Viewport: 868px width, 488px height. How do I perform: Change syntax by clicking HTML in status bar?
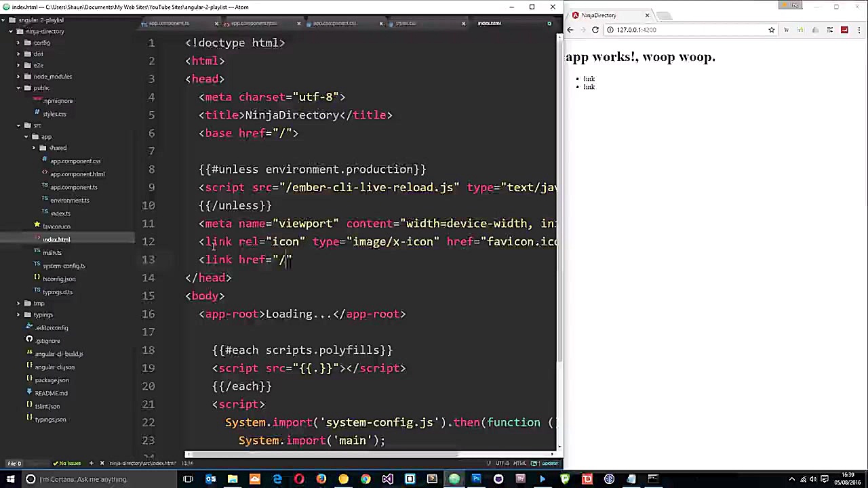519,463
